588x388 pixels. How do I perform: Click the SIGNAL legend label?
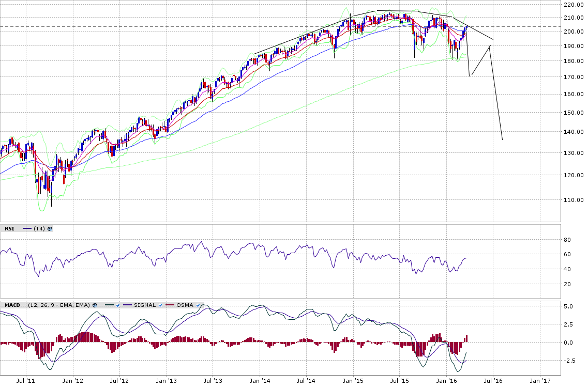tap(145, 305)
